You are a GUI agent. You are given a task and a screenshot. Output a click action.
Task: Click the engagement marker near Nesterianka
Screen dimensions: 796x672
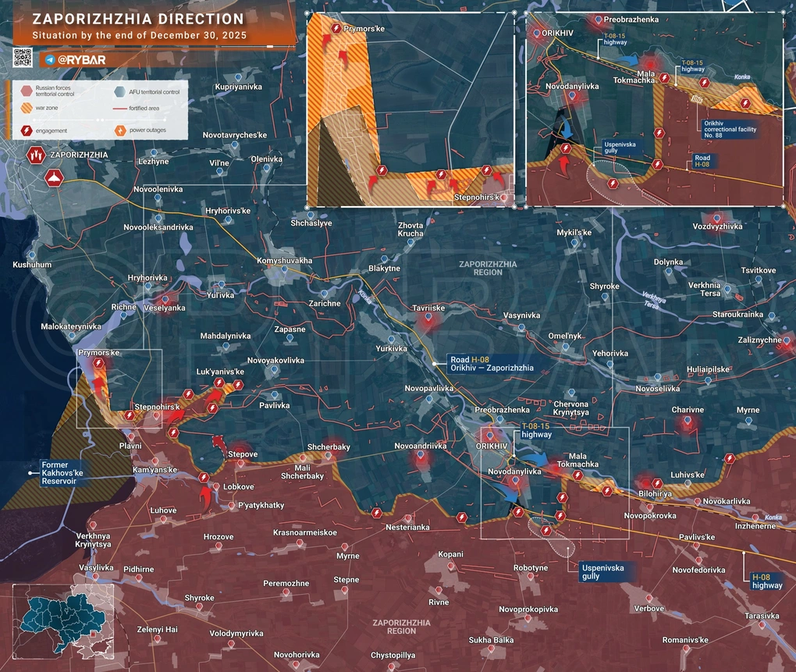point(376,513)
